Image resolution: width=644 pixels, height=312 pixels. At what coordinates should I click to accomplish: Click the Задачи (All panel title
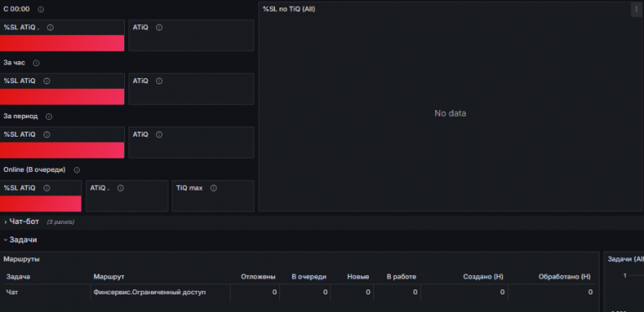coord(626,259)
